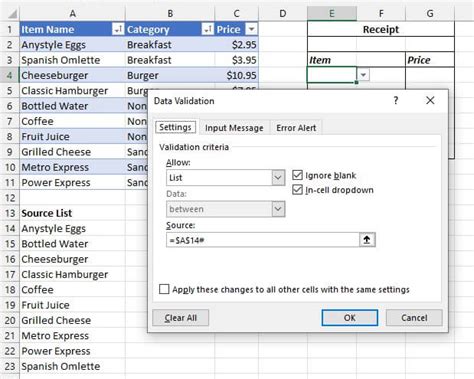Screen dimensions: 474x379
Task: Click Metro Express in row 21
Action: (72, 336)
